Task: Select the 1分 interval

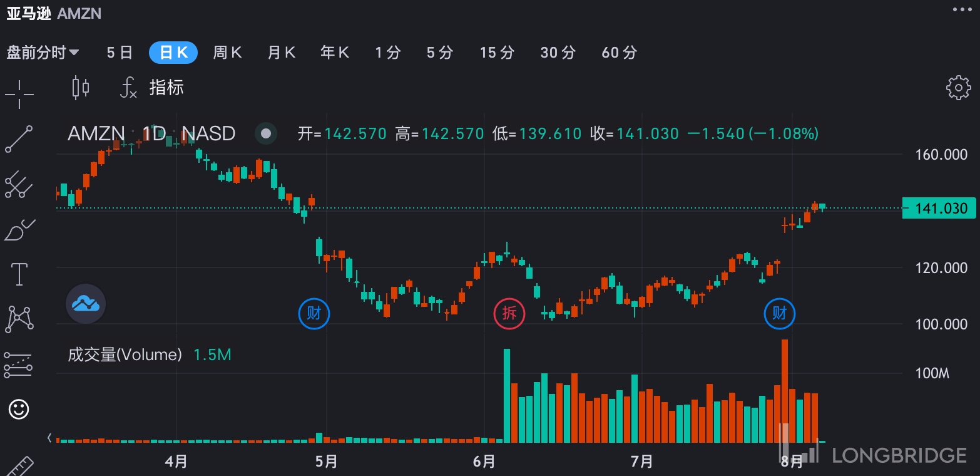Action: [388, 53]
